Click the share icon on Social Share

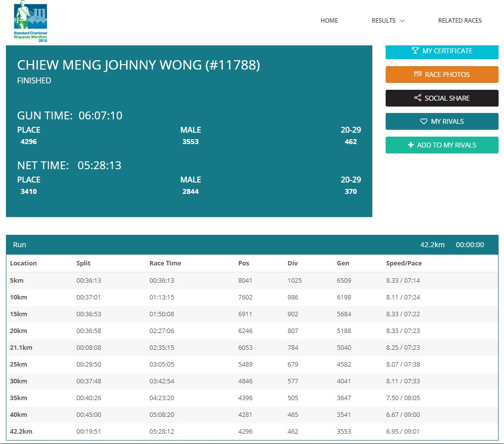click(418, 98)
